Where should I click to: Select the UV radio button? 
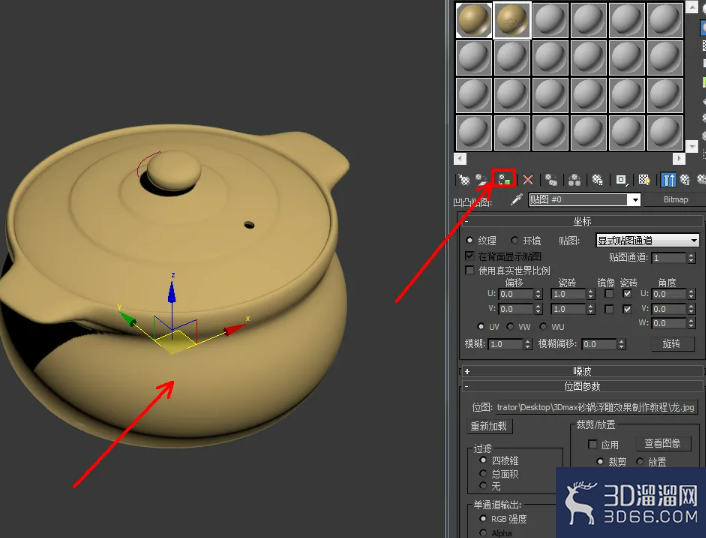(x=481, y=326)
